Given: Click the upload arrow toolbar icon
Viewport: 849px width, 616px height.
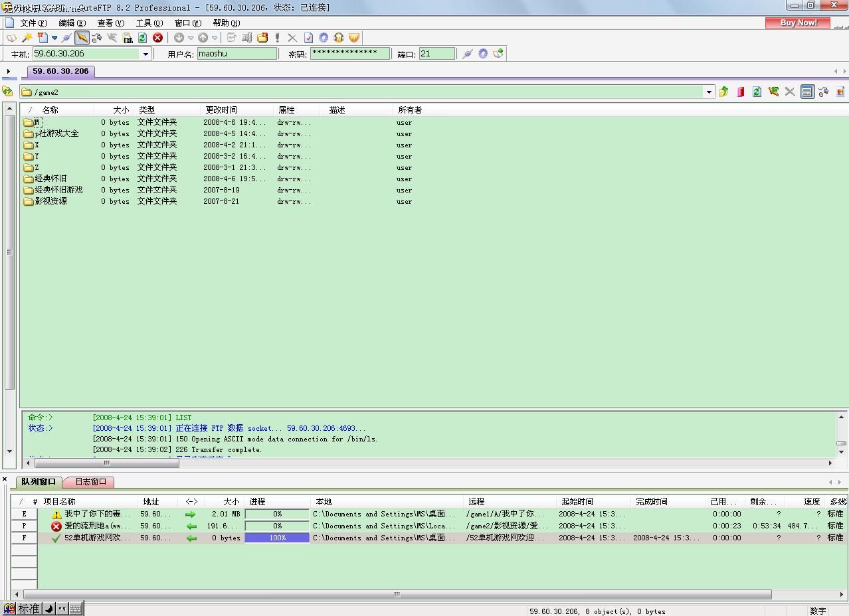Looking at the screenshot, I should (203, 38).
